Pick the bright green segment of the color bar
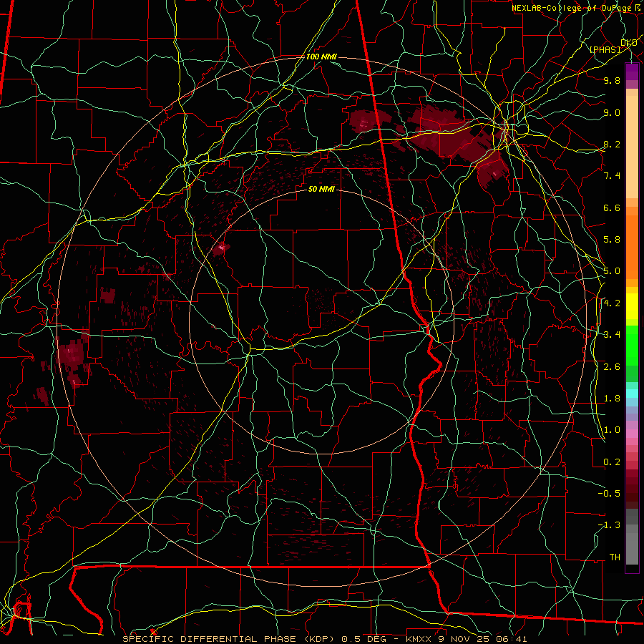 (x=632, y=346)
